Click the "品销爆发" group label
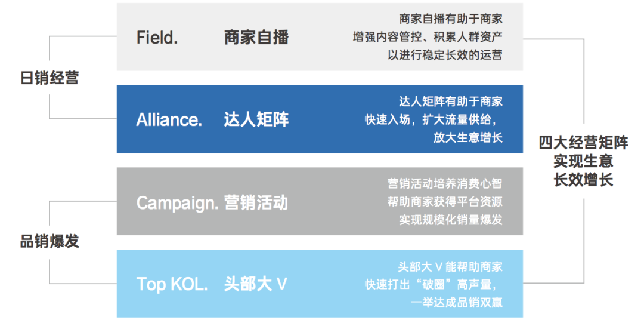The image size is (644, 323). pos(49,241)
